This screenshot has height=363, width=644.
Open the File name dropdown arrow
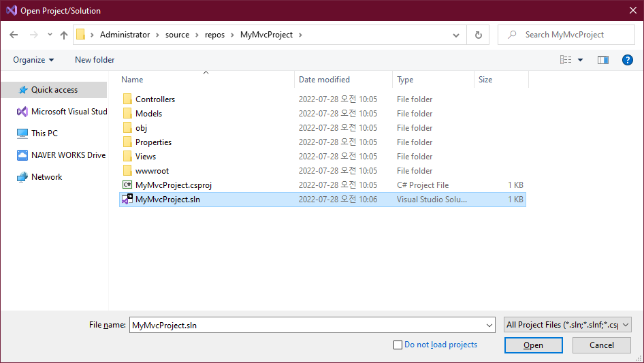coord(489,325)
